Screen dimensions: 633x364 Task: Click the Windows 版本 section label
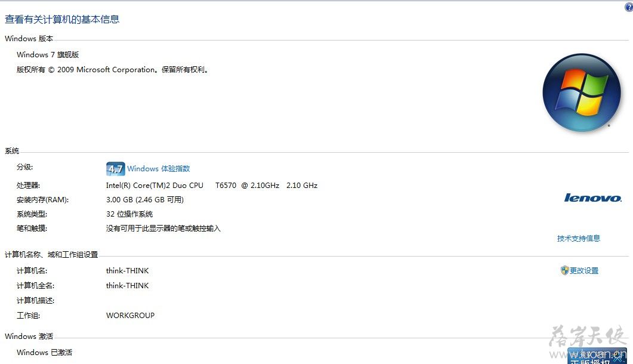29,39
